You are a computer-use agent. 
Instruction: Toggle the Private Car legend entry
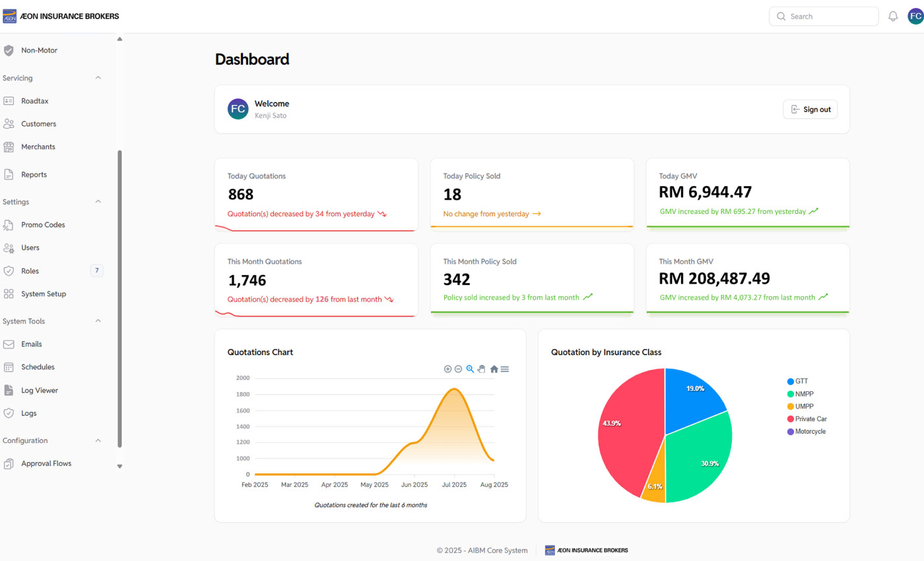[810, 419]
